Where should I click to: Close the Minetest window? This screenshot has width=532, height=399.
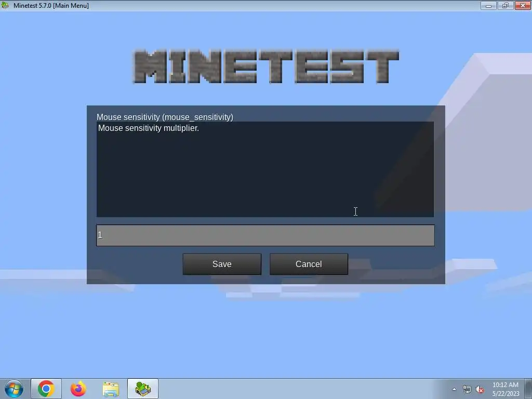[x=523, y=5]
